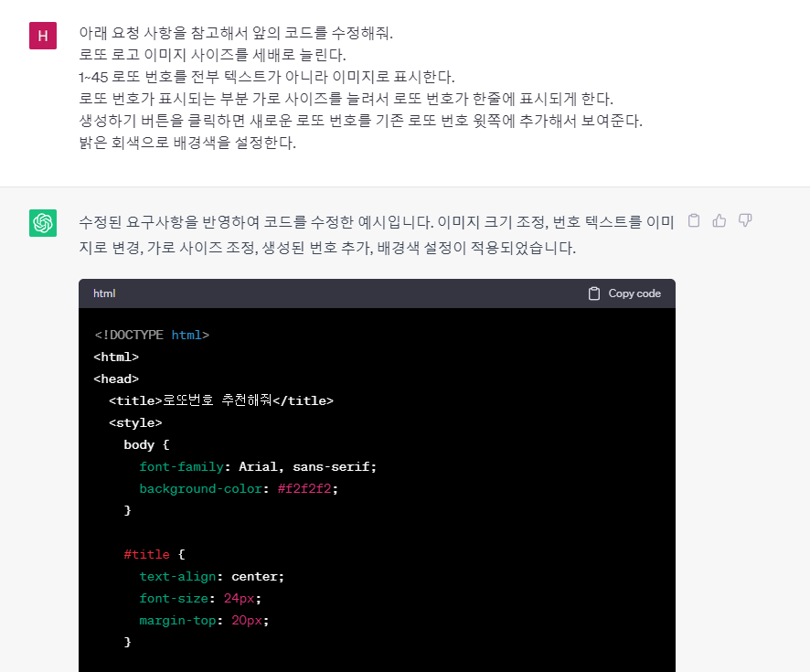810x672 pixels.
Task: Click the Copy code button
Action: [624, 293]
